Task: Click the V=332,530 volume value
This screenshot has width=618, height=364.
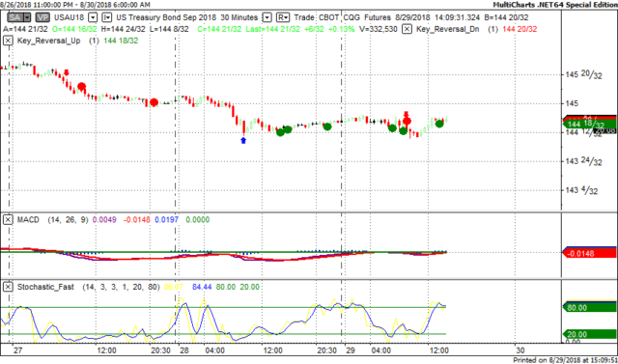Action: click(x=379, y=29)
